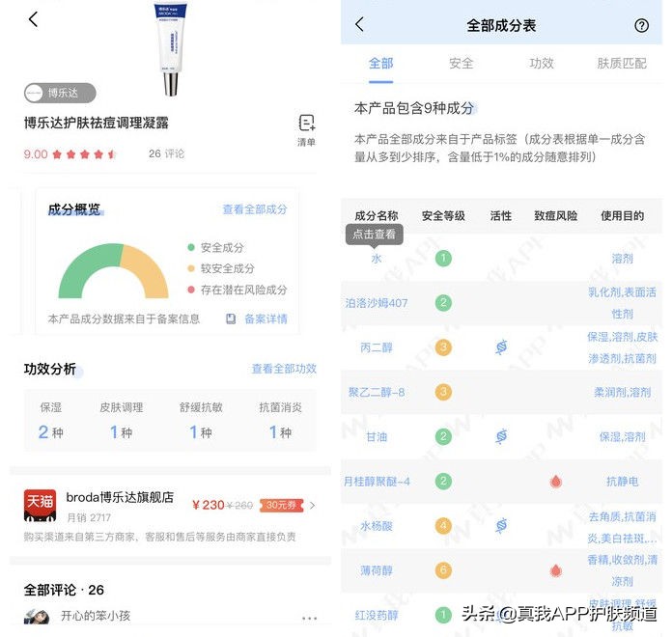Tap safety level 6 badge for 薄荷醇

[x=443, y=570]
